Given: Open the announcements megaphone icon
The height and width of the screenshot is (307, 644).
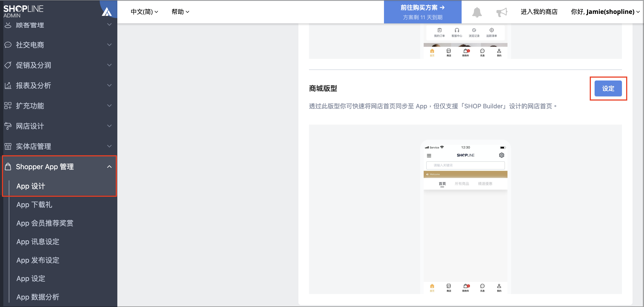Looking at the screenshot, I should 502,12.
